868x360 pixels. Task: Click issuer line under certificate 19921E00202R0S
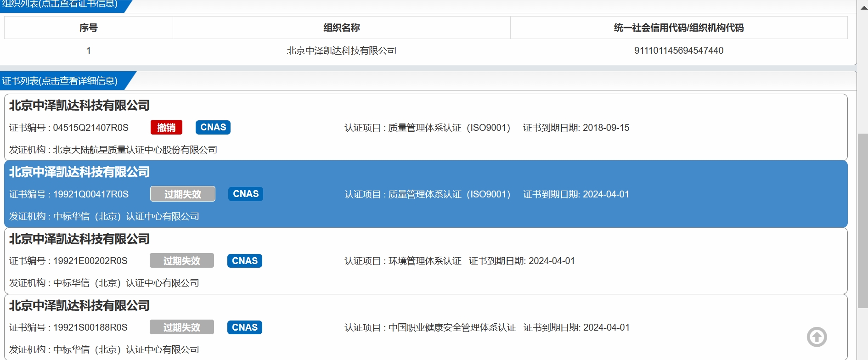coord(104,283)
